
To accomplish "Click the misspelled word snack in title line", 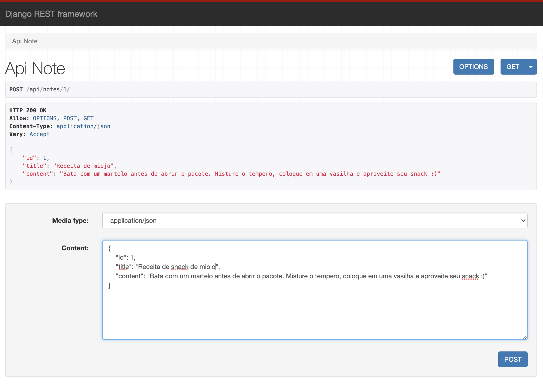I will [x=180, y=267].
